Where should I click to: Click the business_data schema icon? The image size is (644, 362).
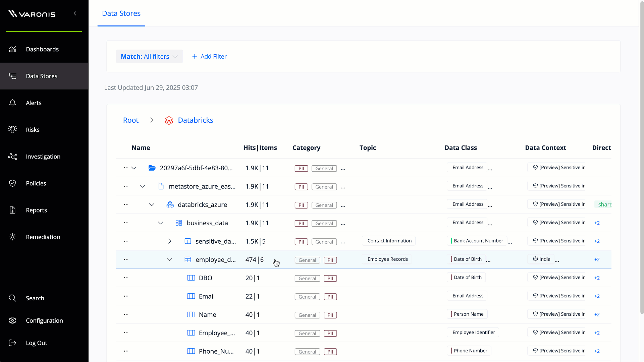pos(179,223)
